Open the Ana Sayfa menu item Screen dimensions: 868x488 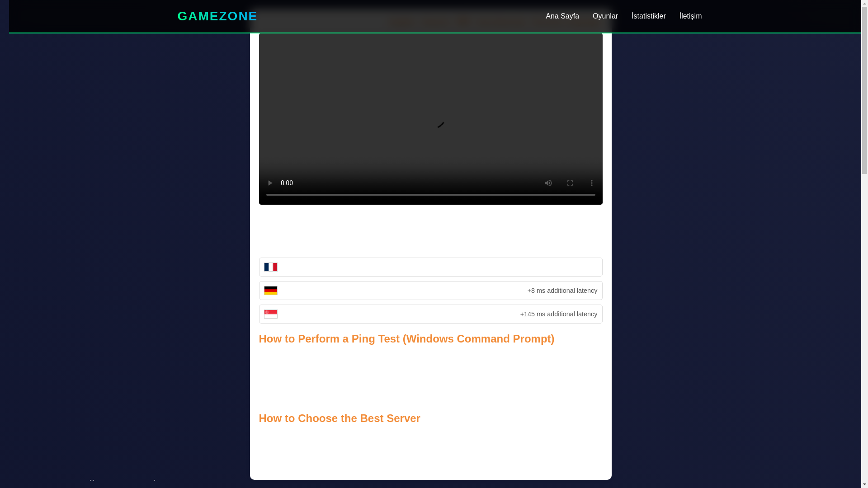coord(562,16)
